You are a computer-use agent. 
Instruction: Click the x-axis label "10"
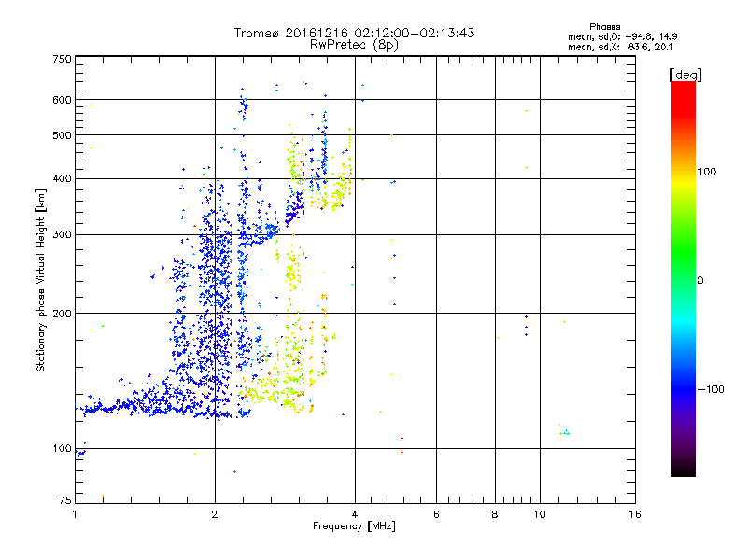pos(540,514)
